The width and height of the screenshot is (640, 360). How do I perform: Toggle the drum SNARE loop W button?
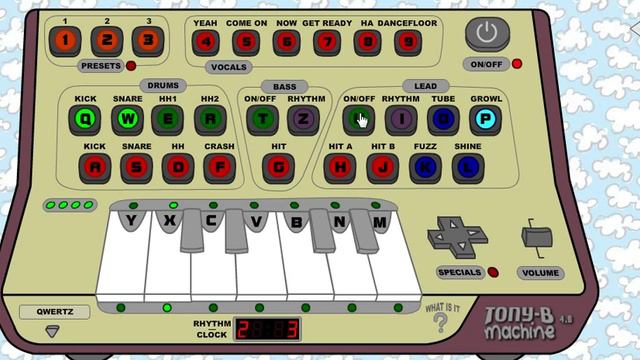[127, 120]
